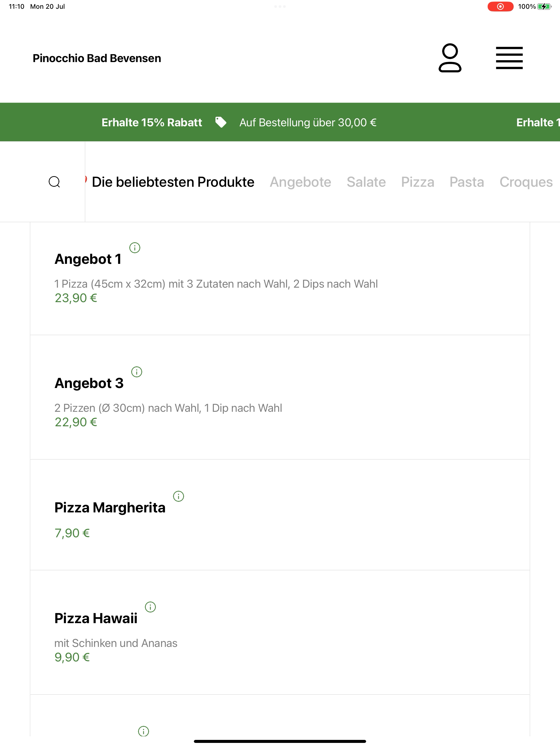This screenshot has width=560, height=747.
Task: Switch to the Angebote category tab
Action: [x=300, y=182]
